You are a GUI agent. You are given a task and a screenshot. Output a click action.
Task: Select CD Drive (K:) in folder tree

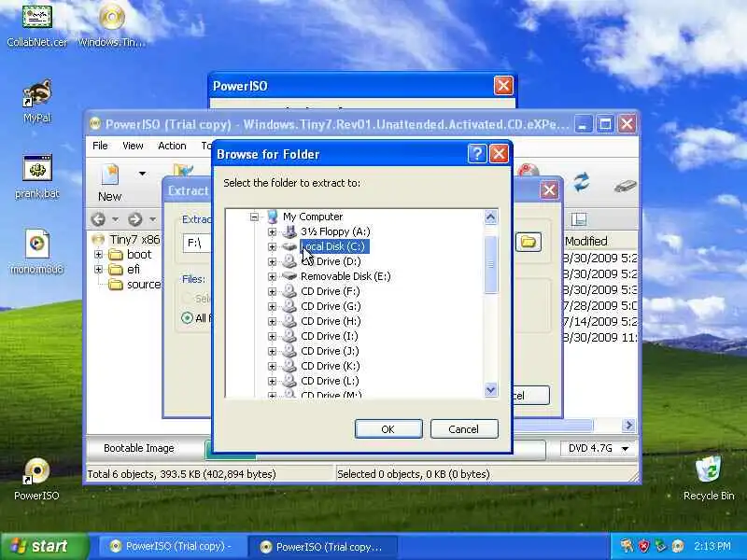(331, 366)
